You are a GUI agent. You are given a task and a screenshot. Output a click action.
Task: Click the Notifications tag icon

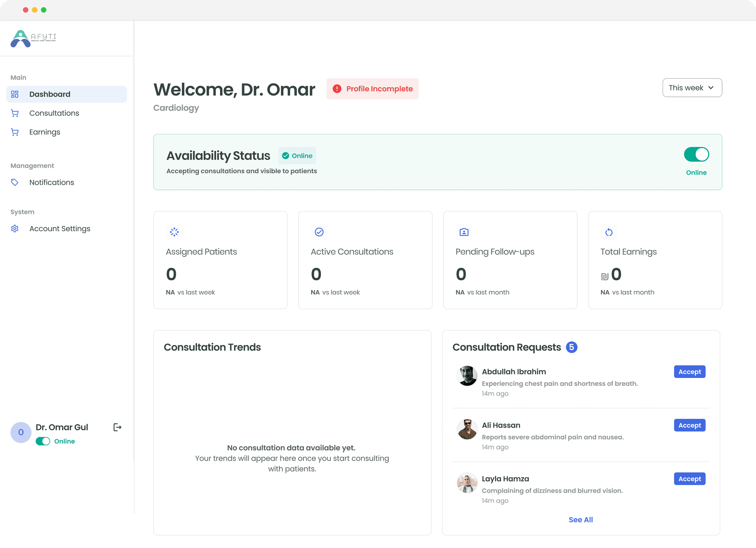click(15, 182)
